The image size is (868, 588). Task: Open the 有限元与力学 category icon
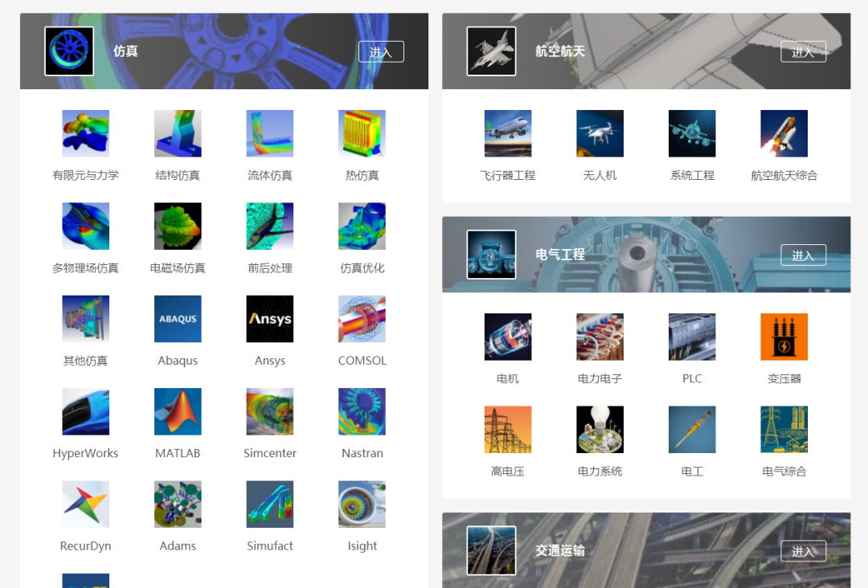click(x=85, y=133)
